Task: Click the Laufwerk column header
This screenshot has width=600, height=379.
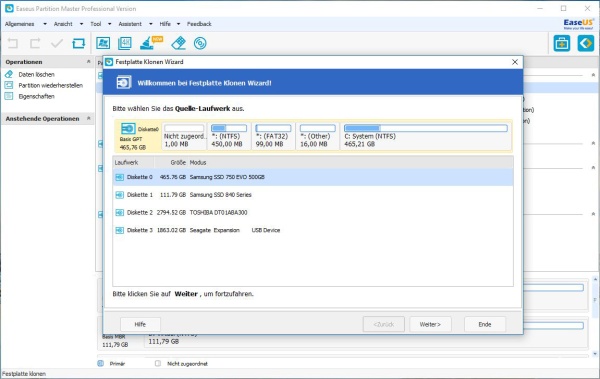Action: (x=133, y=162)
